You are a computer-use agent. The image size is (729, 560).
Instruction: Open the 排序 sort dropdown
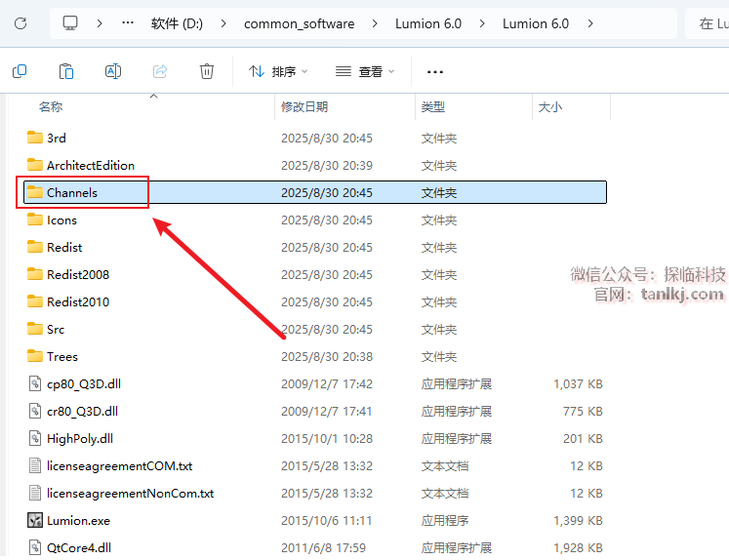coord(278,71)
